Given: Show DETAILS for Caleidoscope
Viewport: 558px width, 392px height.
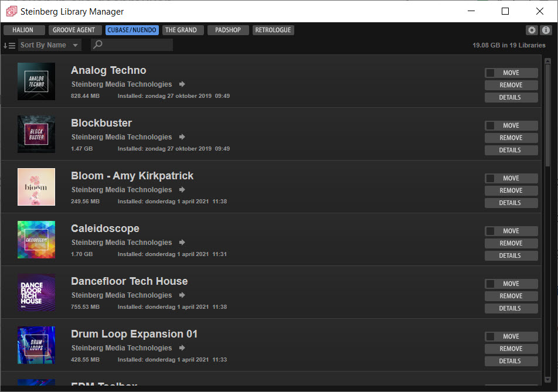Looking at the screenshot, I should 511,255.
